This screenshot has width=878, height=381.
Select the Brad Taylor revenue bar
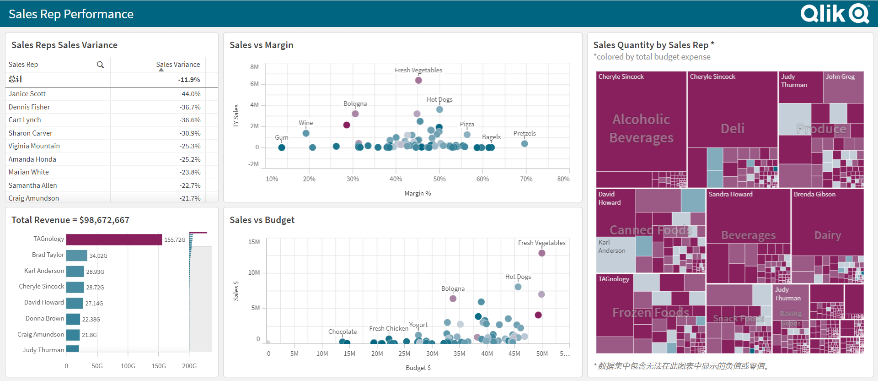tap(77, 255)
